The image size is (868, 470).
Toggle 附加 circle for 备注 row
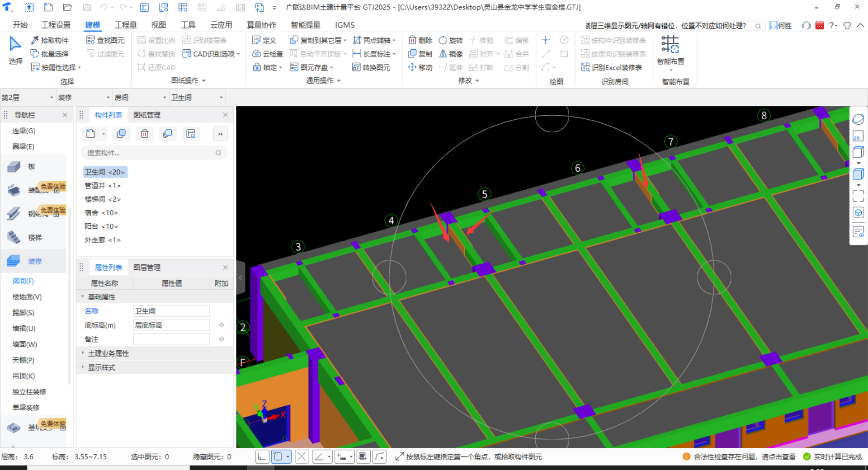click(222, 339)
